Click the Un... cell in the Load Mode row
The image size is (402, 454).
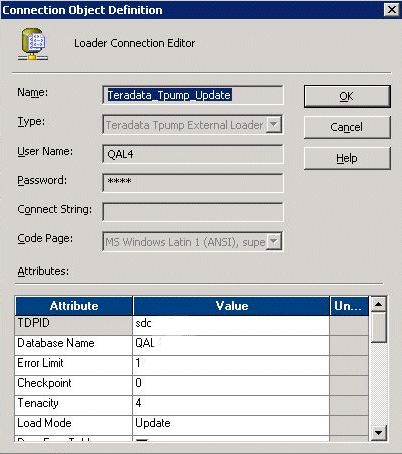coord(349,425)
